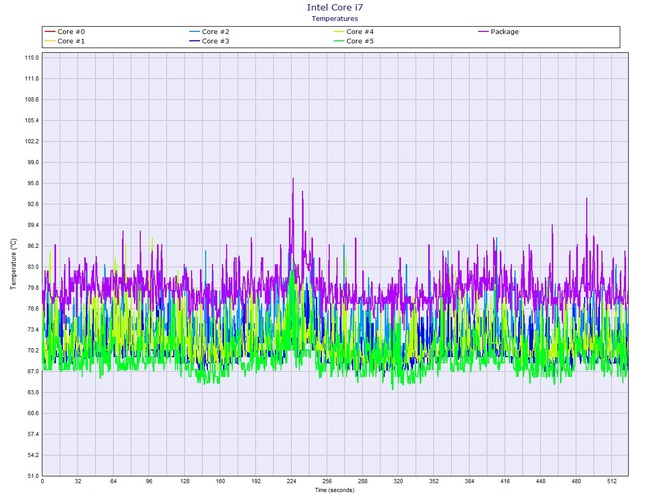Click the 64 x-axis tick label

click(x=113, y=481)
